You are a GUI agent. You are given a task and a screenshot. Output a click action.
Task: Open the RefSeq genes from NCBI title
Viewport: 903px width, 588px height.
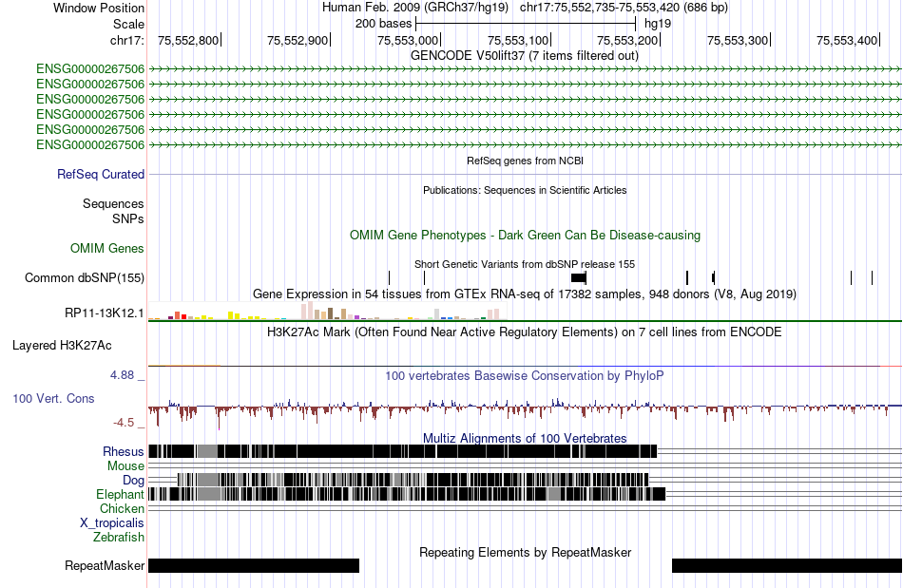525,161
